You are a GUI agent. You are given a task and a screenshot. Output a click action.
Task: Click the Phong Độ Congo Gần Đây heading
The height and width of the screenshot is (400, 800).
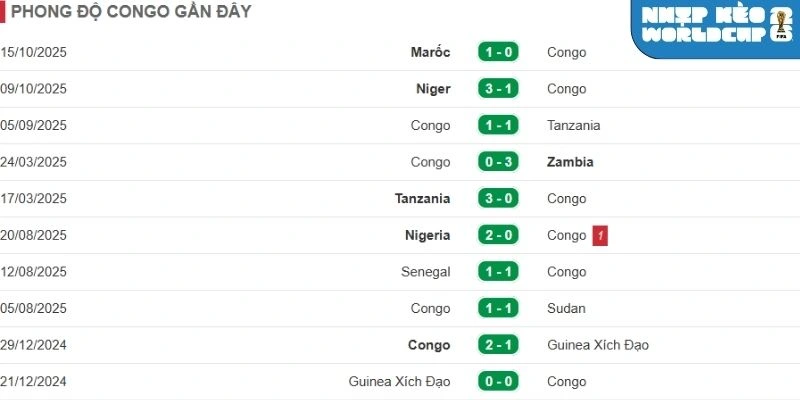pos(131,12)
